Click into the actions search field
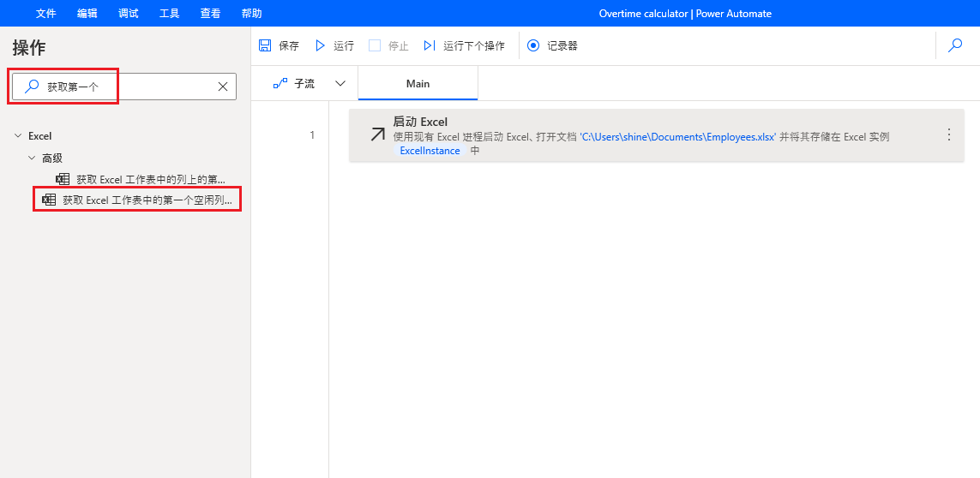 [x=124, y=87]
